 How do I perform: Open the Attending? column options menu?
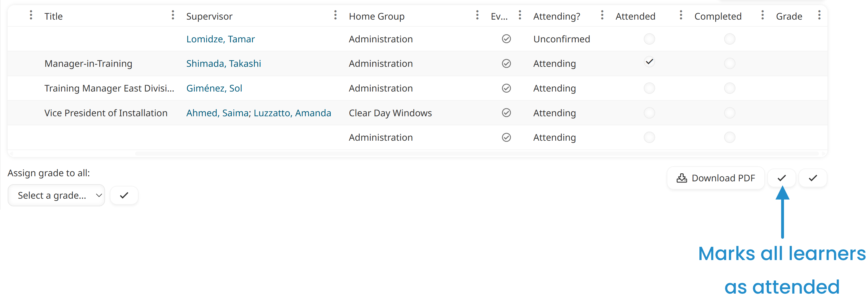(x=602, y=15)
